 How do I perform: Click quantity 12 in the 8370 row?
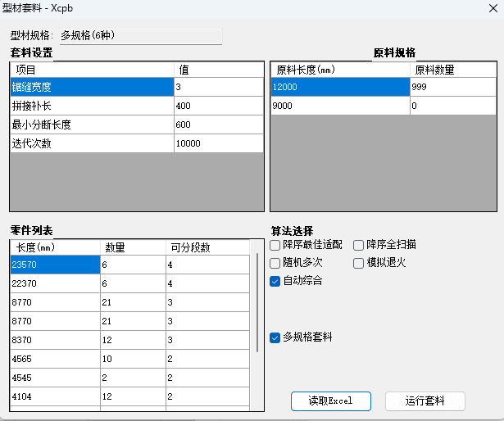click(x=133, y=340)
